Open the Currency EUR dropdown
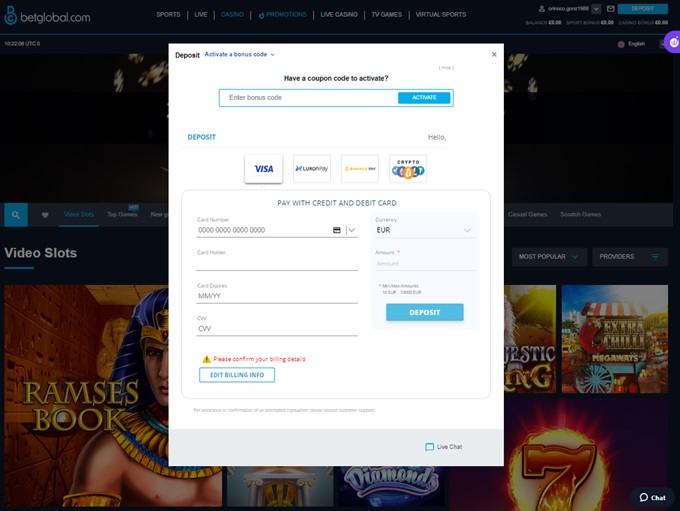680x511 pixels. point(424,230)
